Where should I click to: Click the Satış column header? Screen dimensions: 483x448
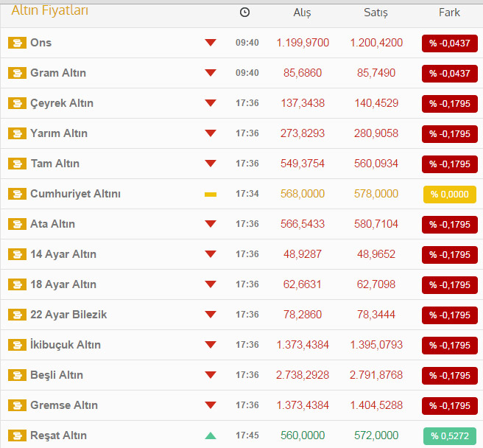[x=376, y=13]
